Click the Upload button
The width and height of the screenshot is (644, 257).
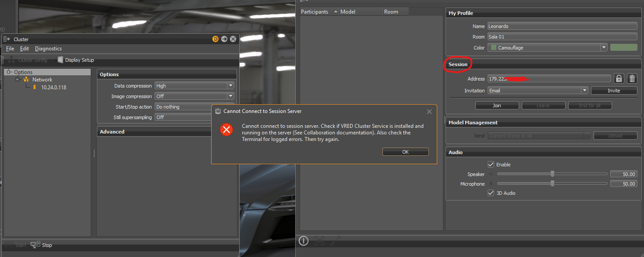pos(615,136)
